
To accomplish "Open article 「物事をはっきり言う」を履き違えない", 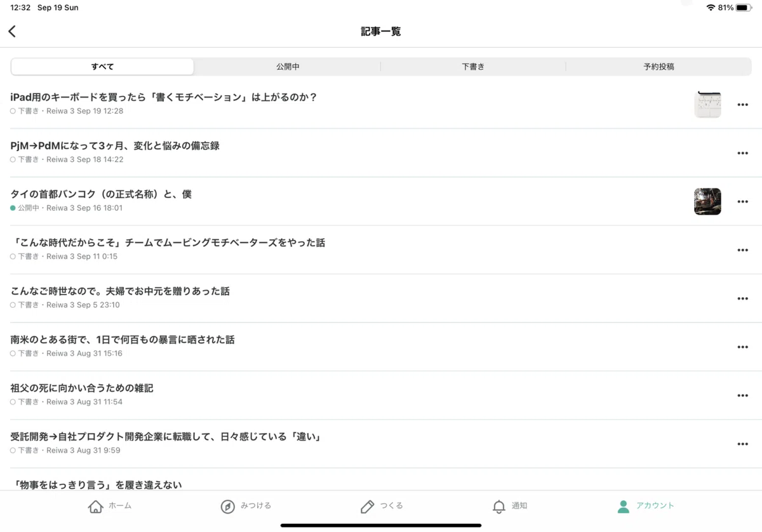I will coord(97,484).
